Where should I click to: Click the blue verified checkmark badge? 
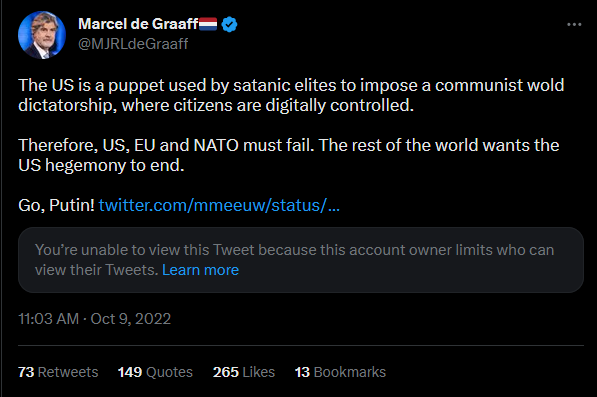[x=229, y=24]
